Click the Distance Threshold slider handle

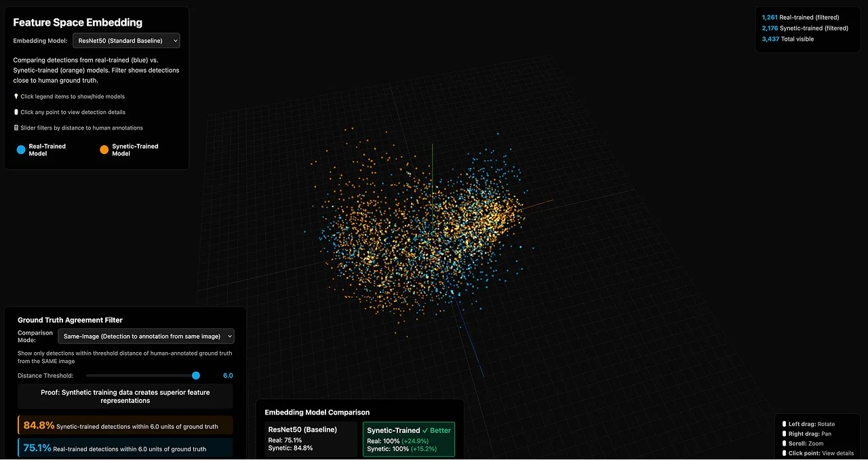click(196, 376)
